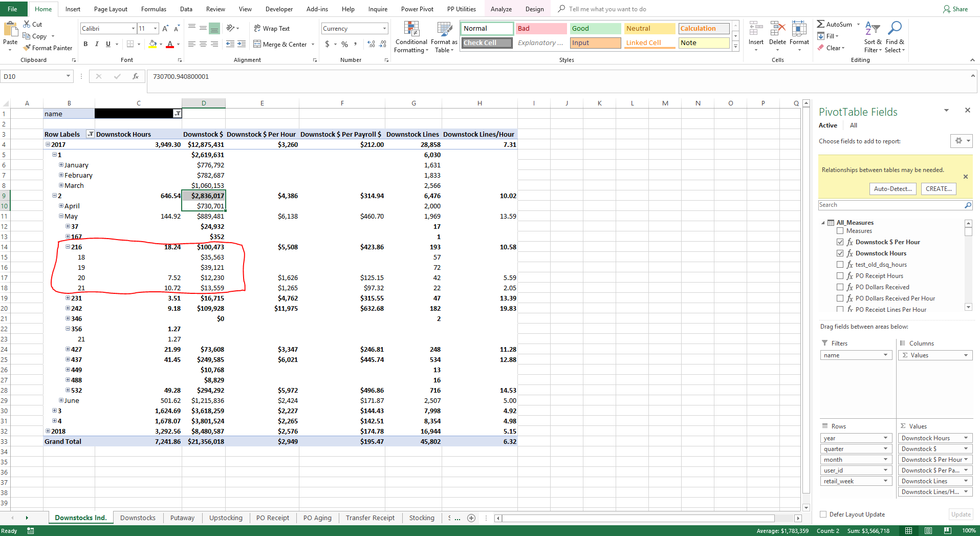The image size is (980, 536).
Task: Click Increase Decimal icon
Action: [372, 44]
